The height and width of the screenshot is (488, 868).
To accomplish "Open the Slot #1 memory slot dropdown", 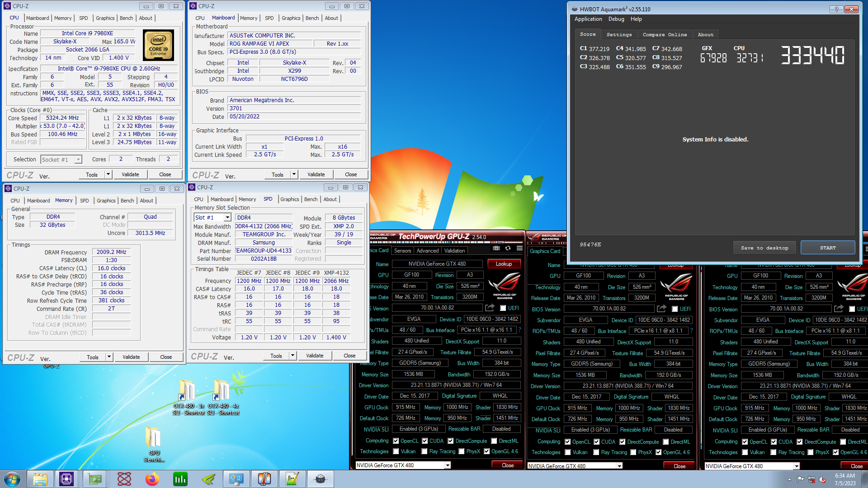I will [x=227, y=218].
